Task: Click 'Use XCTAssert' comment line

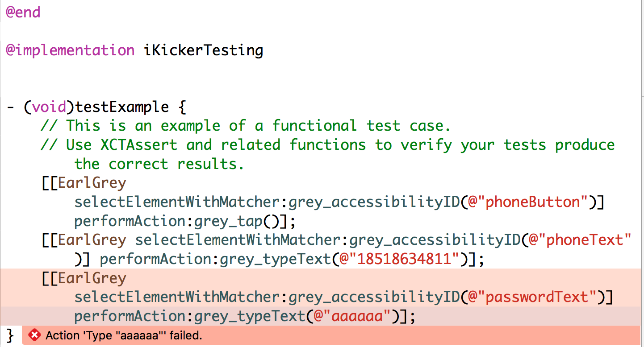Action: [328, 145]
